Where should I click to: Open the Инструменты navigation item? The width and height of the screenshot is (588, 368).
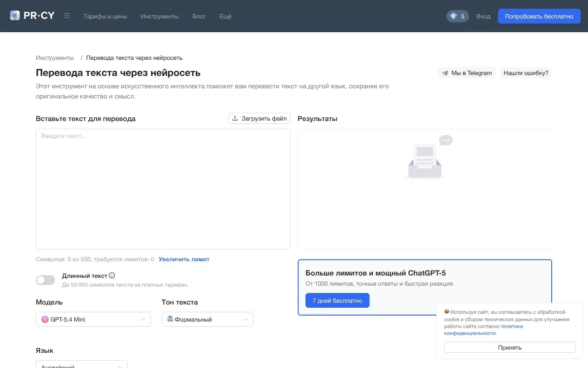pos(159,16)
